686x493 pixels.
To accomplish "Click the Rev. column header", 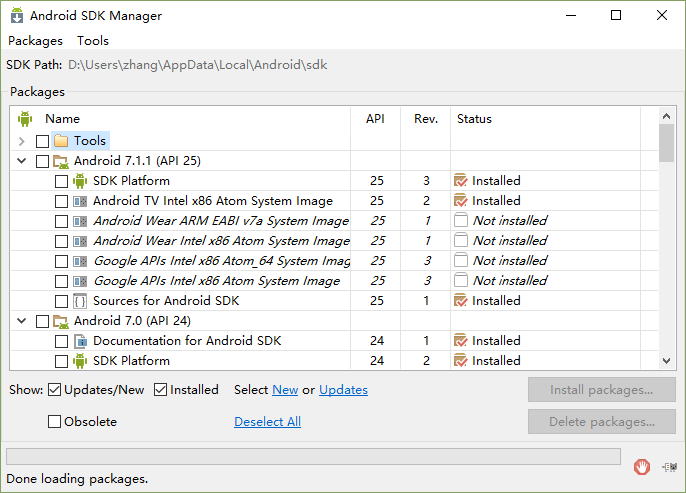I will 426,119.
